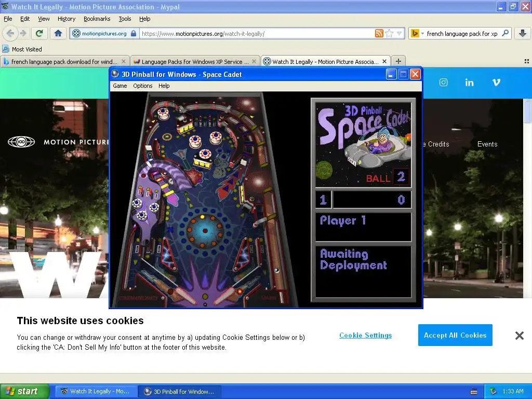
Task: Click the Player 1 label in Pinball
Action: point(343,221)
